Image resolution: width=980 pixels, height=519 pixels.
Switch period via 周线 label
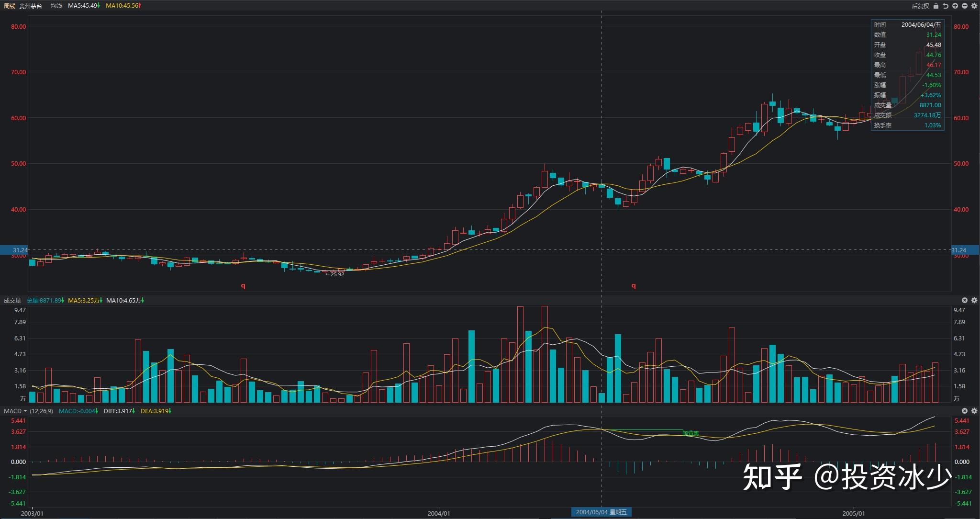pyautogui.click(x=9, y=6)
